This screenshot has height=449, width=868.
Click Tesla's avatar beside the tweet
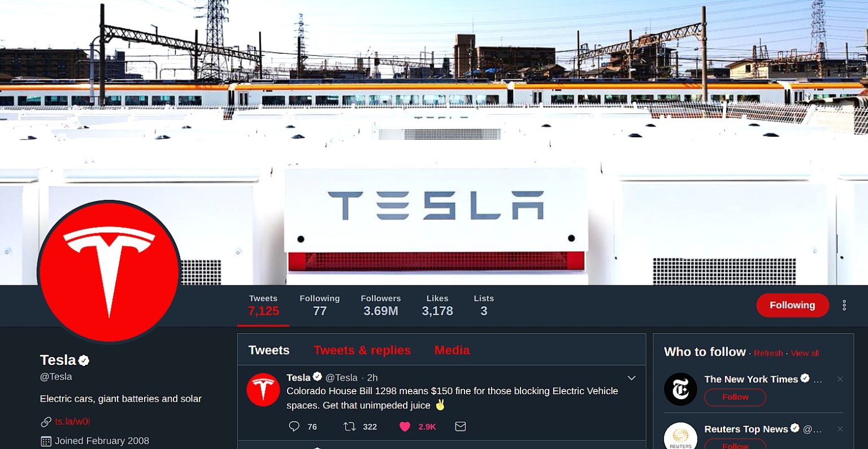263,390
